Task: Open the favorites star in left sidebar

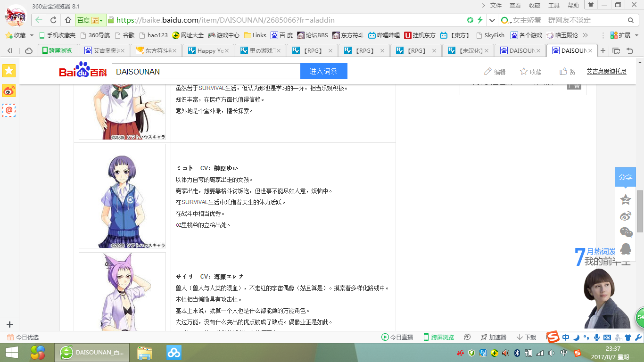Action: [9, 71]
